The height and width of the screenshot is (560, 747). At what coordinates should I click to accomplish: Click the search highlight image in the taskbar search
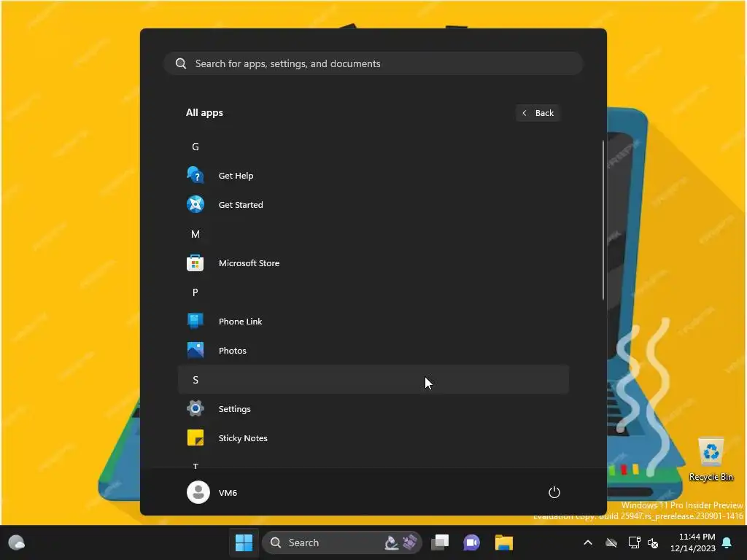click(x=401, y=542)
